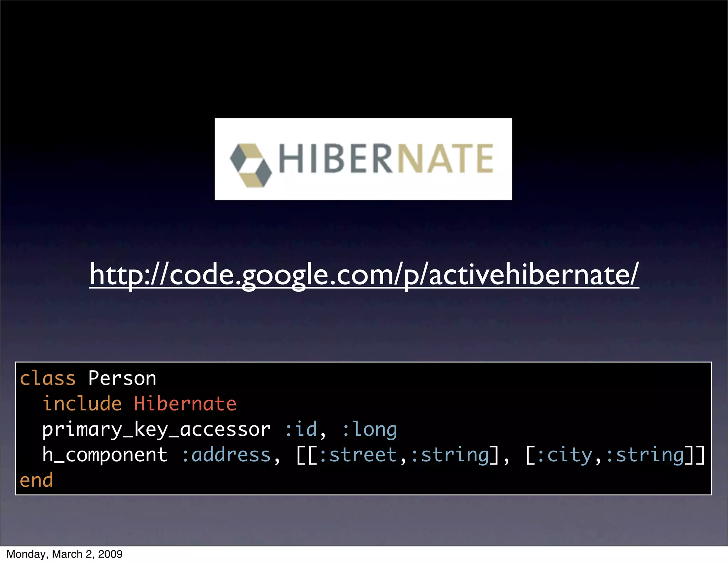Click the Hibernate cube logo icon
Viewport: 728px width, 564px height.
click(251, 165)
